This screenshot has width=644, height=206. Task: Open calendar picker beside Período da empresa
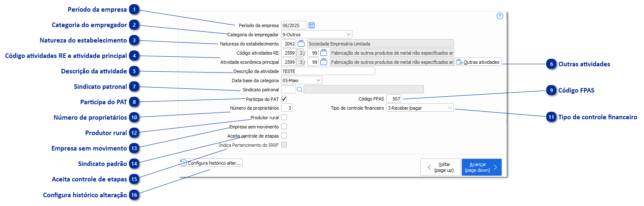tap(312, 25)
